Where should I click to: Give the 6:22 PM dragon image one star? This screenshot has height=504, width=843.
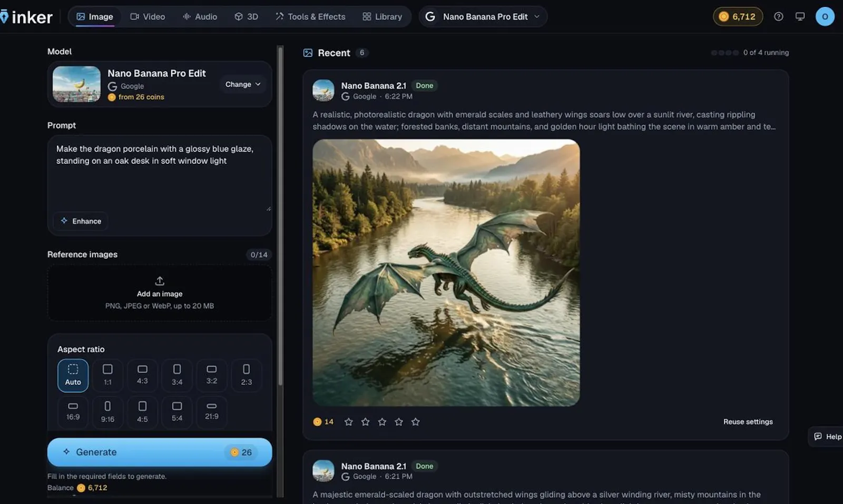coord(348,421)
